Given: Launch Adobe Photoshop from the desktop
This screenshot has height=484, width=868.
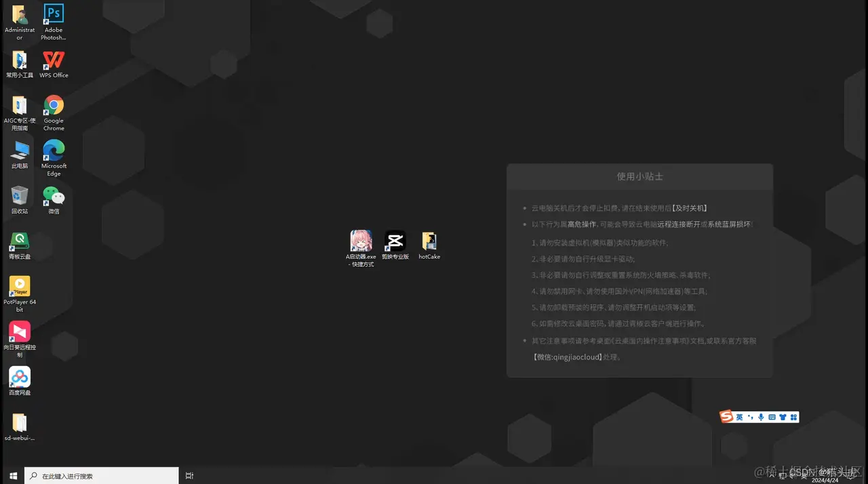Looking at the screenshot, I should 53,15.
